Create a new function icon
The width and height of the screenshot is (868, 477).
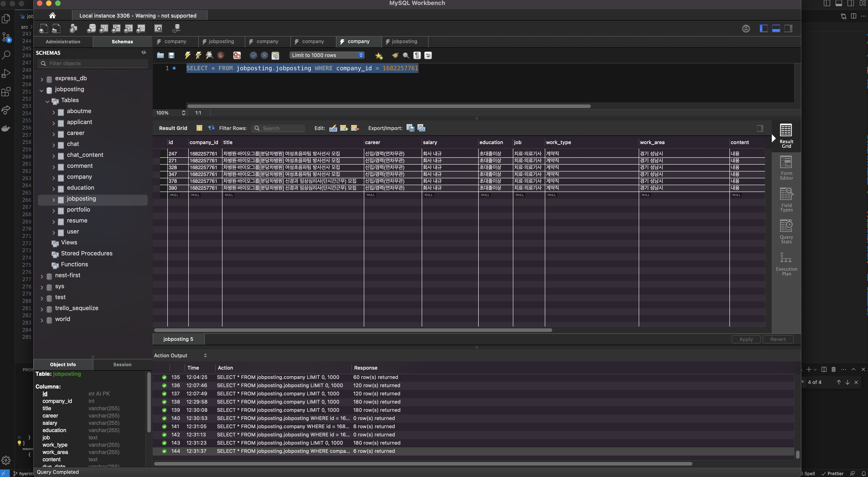(x=141, y=29)
